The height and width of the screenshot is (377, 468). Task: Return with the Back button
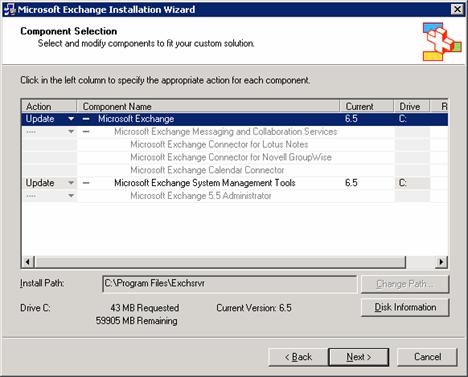coord(298,357)
